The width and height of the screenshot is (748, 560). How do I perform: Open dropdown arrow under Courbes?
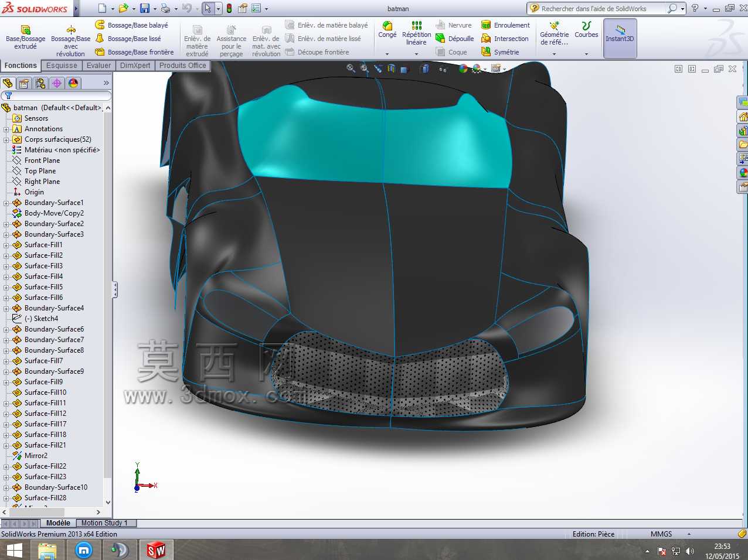(x=586, y=54)
